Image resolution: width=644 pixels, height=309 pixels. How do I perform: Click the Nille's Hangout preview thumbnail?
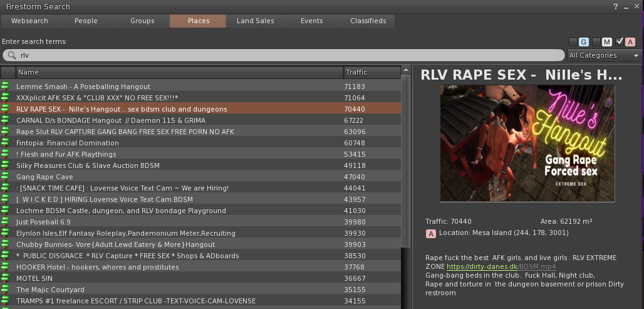(x=527, y=144)
